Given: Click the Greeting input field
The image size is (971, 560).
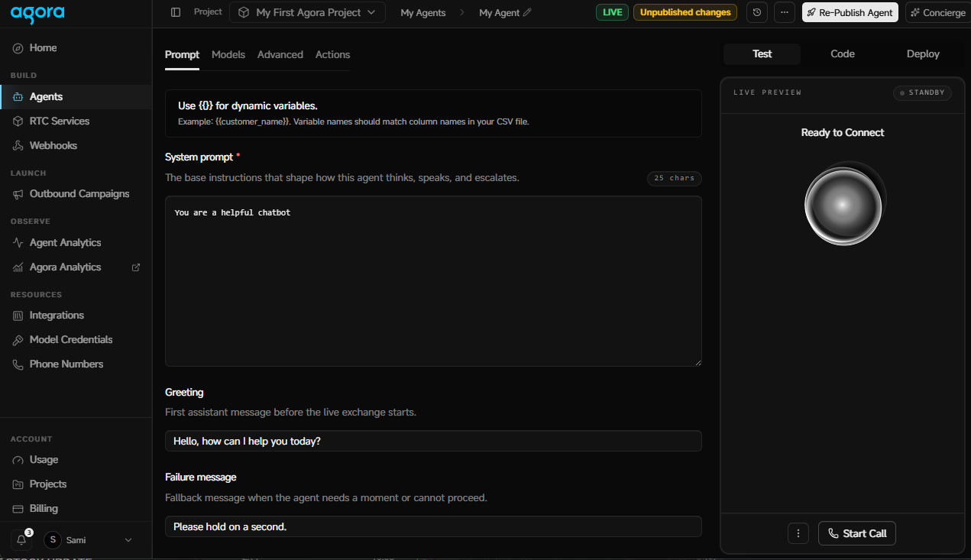Looking at the screenshot, I should [433, 441].
